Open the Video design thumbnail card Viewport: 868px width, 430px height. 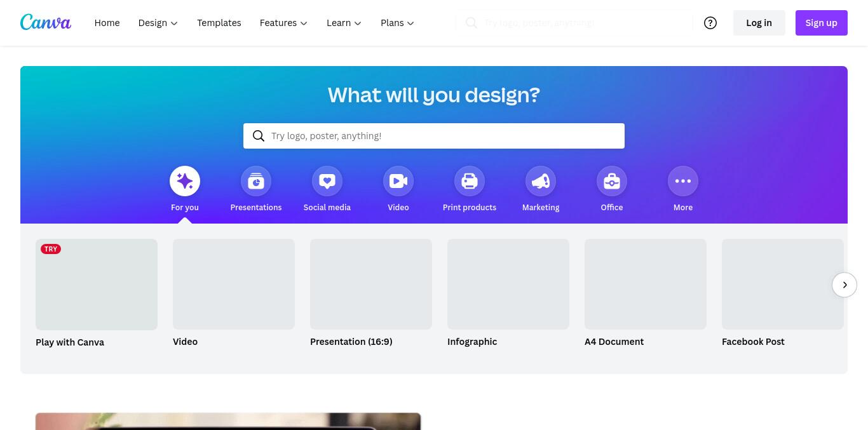pos(234,284)
